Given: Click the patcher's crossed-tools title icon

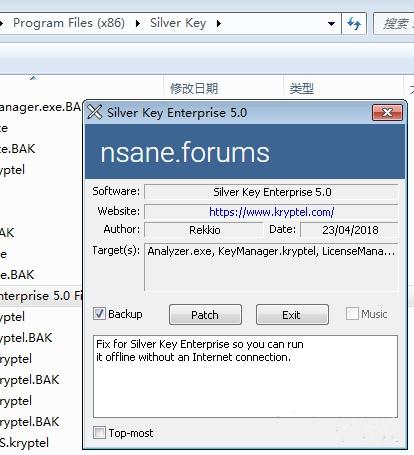Looking at the screenshot, I should [95, 112].
